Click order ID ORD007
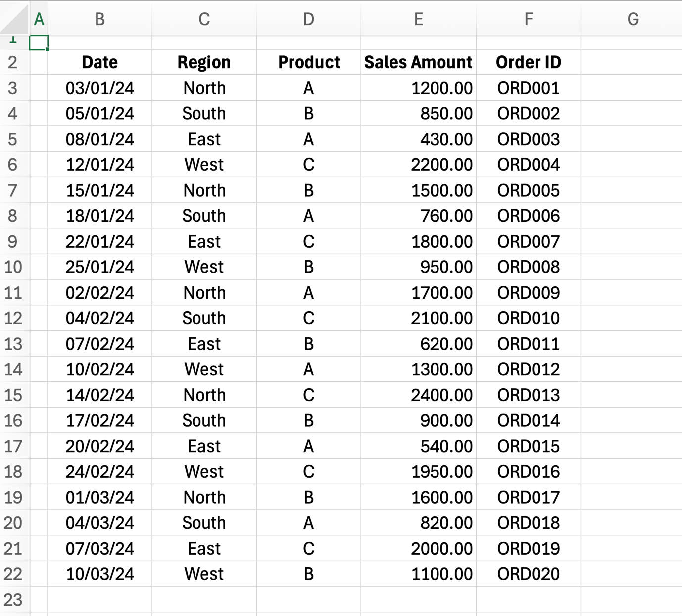This screenshot has width=682, height=616. pos(528,241)
